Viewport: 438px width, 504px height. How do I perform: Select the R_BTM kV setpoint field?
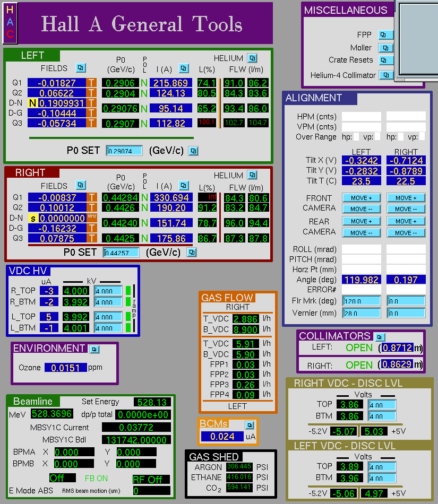[108, 302]
